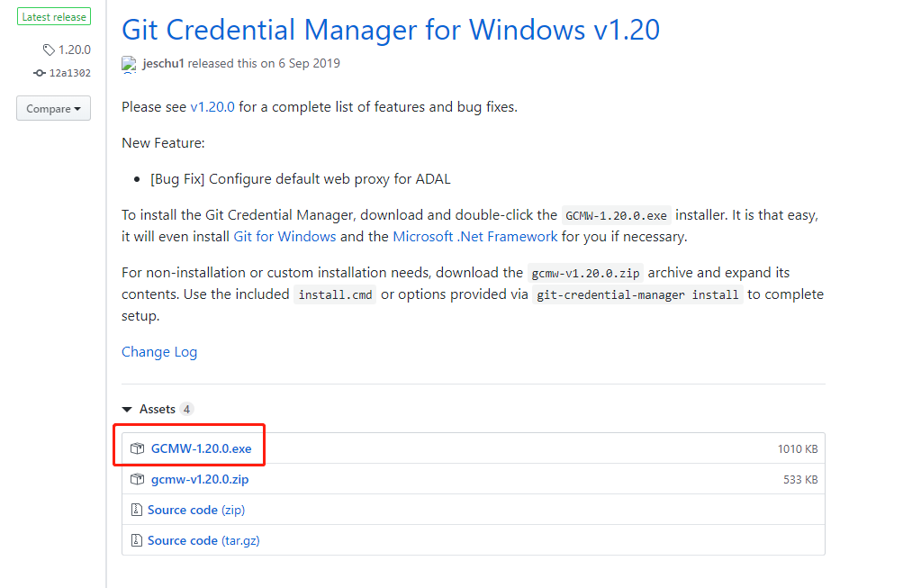
Task: Download GCMW-1.20.0.exe installer
Action: [201, 448]
